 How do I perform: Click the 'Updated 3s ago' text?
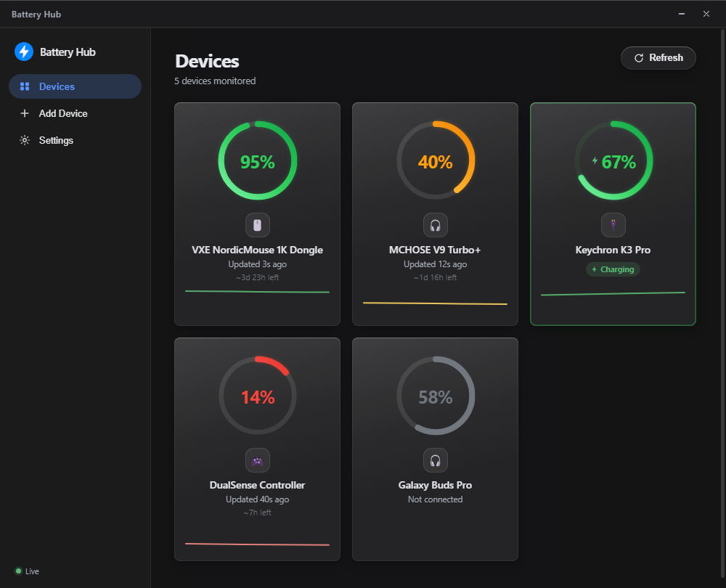258,264
